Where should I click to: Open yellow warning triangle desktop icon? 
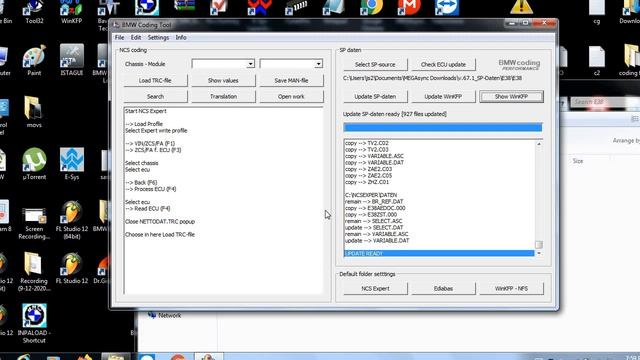[x=521, y=7]
